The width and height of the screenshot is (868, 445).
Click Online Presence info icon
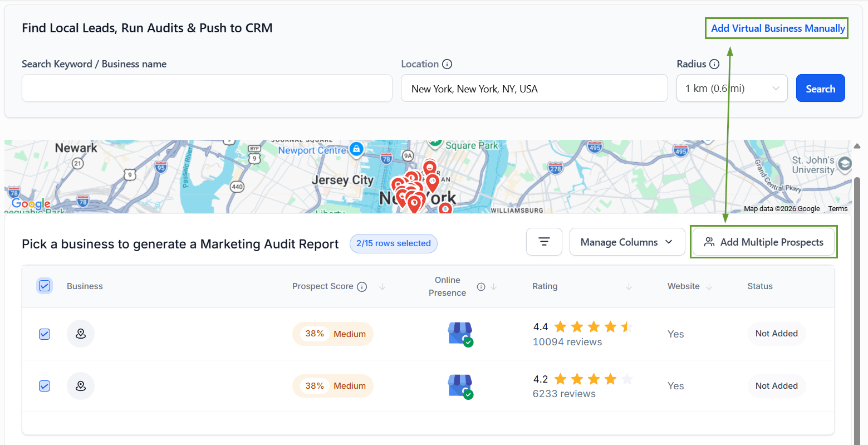[x=481, y=287]
